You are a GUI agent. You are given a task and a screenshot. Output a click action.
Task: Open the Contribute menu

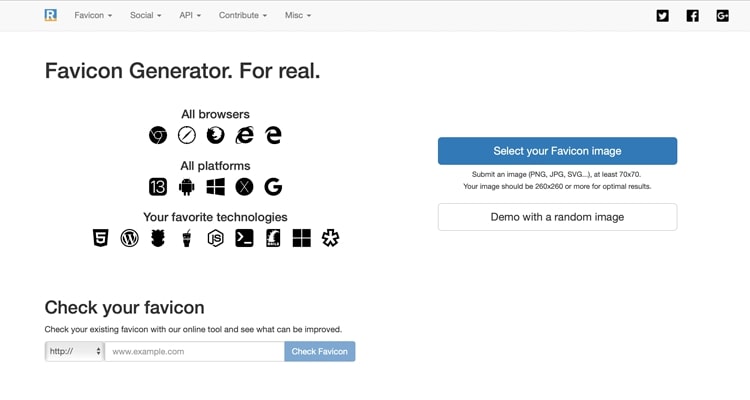[243, 15]
